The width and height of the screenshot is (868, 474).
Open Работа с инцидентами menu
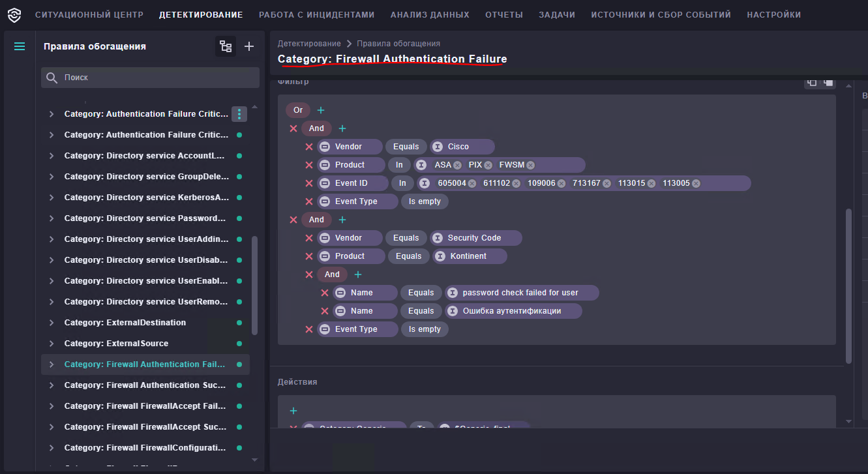[x=317, y=15]
